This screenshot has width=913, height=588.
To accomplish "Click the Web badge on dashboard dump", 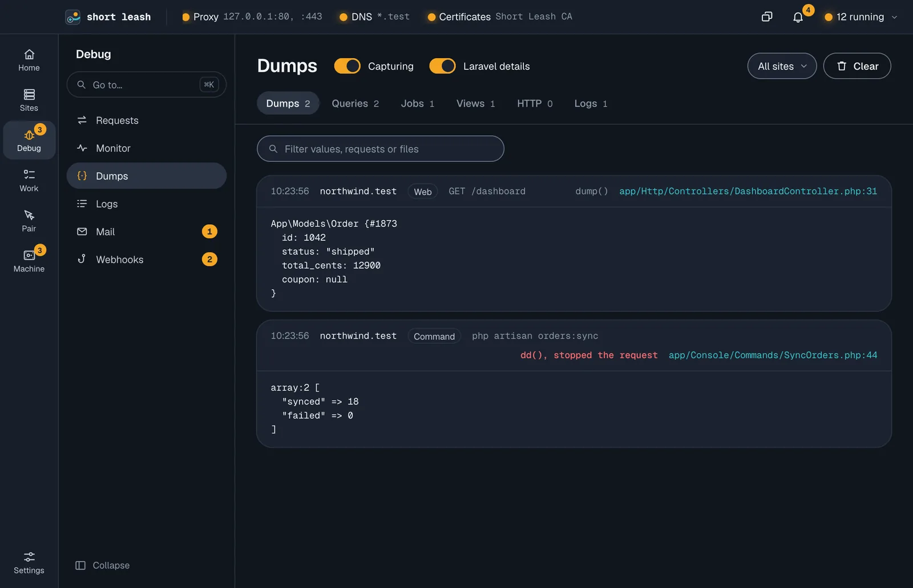I will pos(423,192).
